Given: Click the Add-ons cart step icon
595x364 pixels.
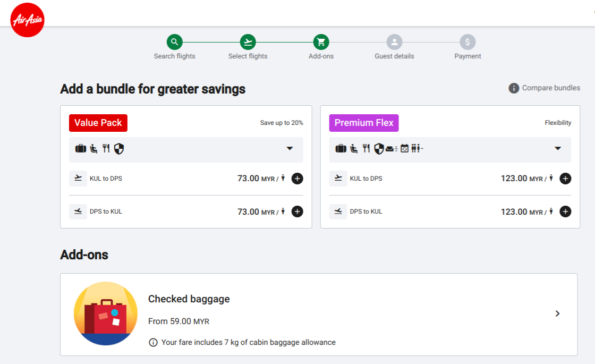Looking at the screenshot, I should click(x=321, y=42).
